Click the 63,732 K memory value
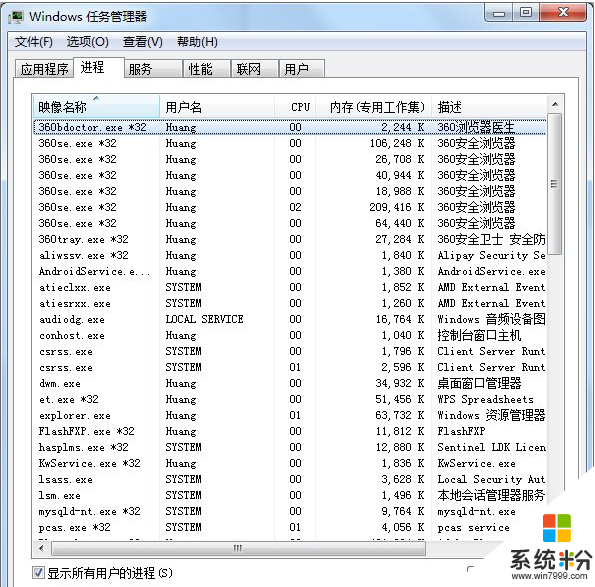The height and width of the screenshot is (587, 595). pos(400,415)
